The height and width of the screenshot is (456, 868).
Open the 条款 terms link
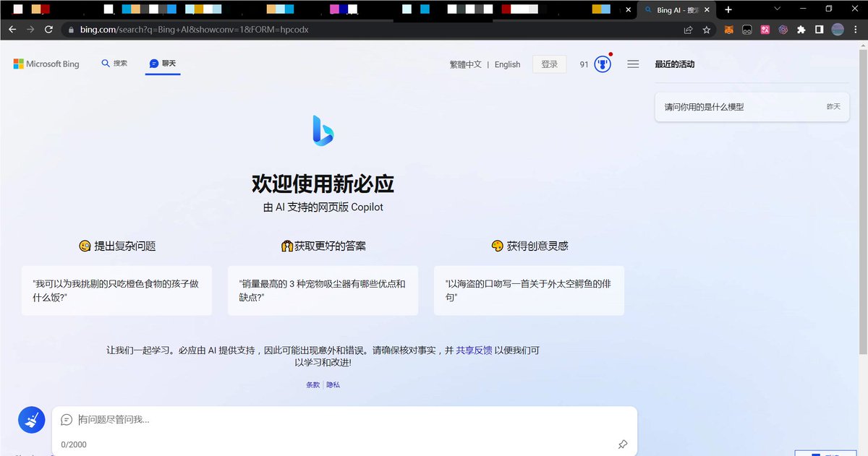(312, 385)
